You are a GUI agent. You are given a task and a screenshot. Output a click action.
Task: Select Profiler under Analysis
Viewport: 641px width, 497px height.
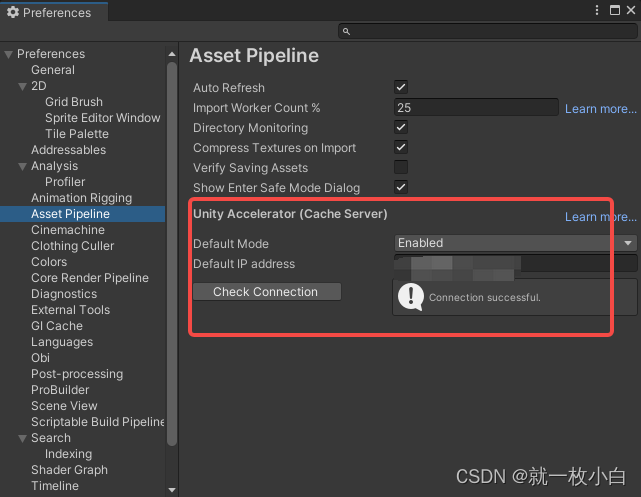65,182
